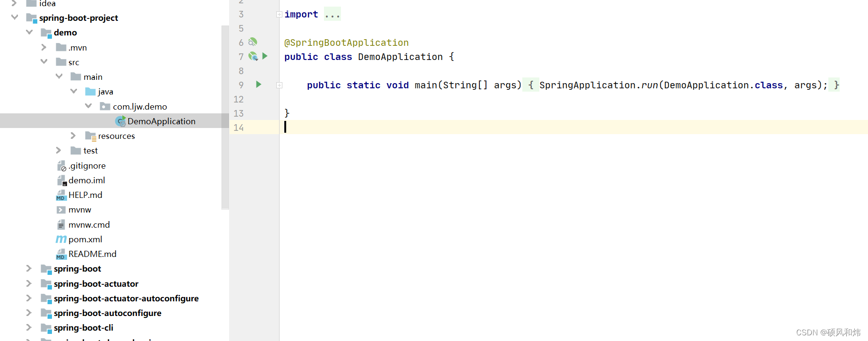The width and height of the screenshot is (868, 341).
Task: Click the spring-boot module folder icon
Action: point(46,269)
